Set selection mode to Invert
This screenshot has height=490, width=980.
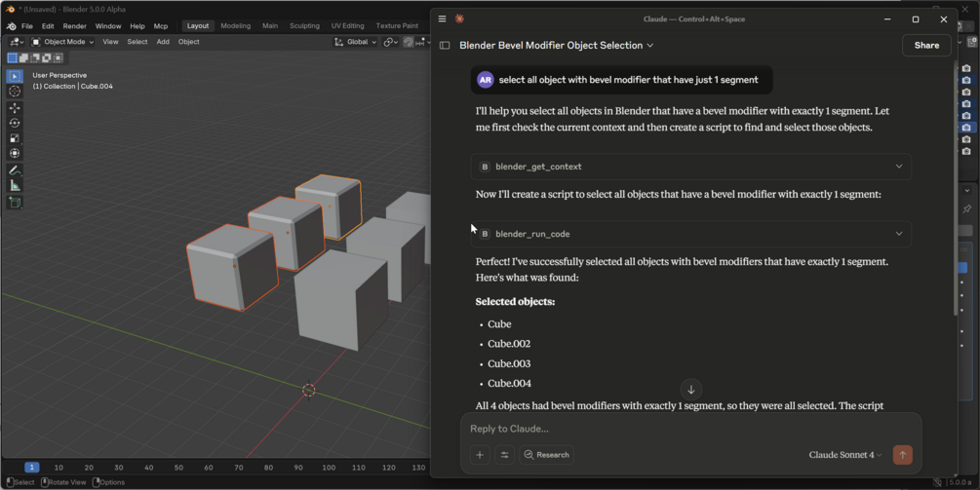coord(46,58)
